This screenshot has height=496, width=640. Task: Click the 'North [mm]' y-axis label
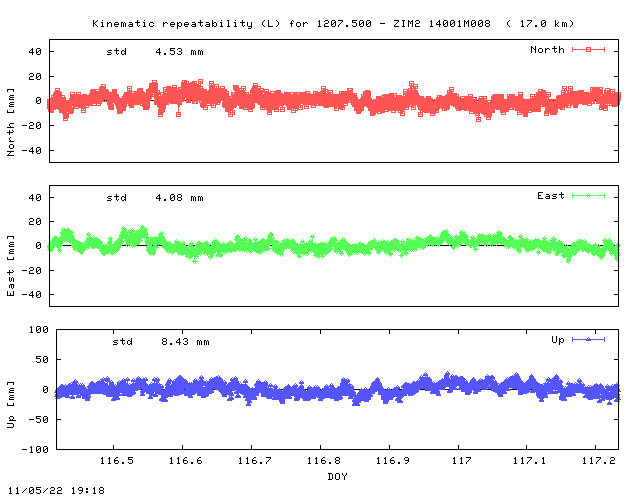coord(11,122)
